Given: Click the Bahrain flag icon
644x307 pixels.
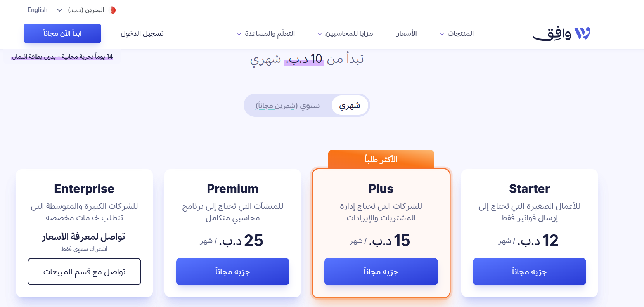Looking at the screenshot, I should (x=113, y=10).
